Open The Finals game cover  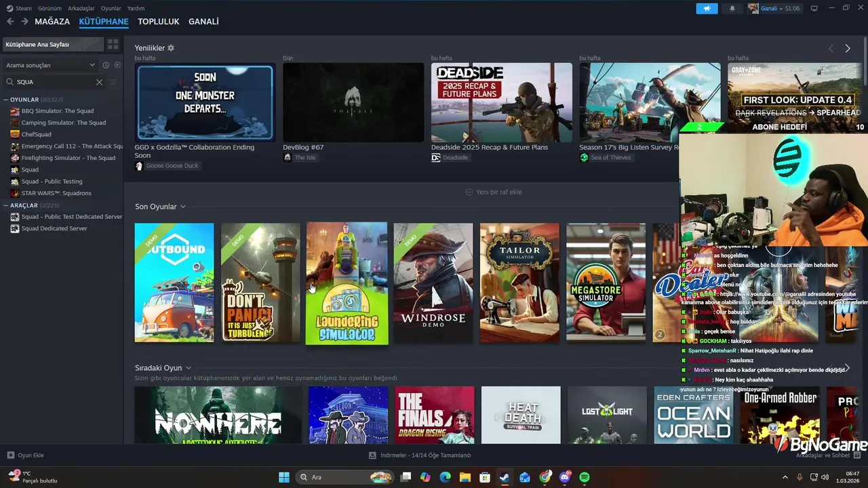(435, 415)
